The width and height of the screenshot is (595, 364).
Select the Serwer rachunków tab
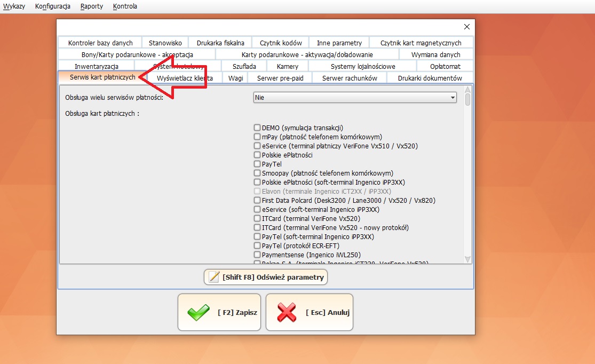tap(350, 78)
